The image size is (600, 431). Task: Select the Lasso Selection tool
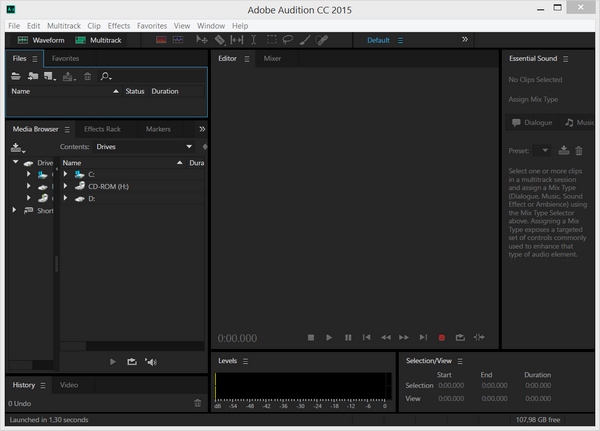point(288,40)
